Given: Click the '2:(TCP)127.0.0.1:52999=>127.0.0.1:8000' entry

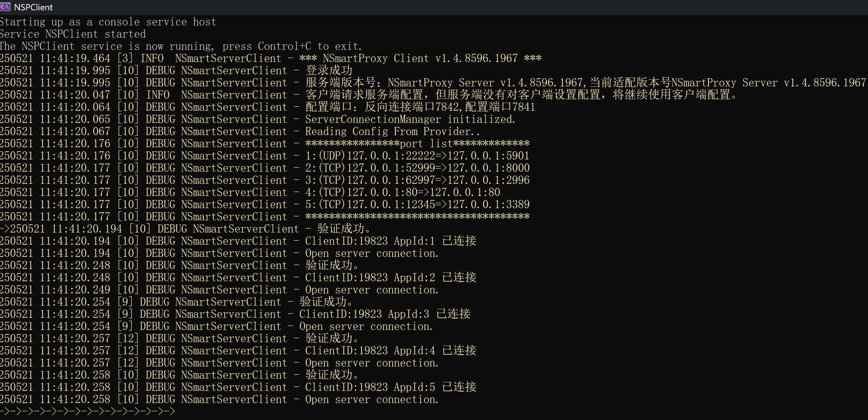Looking at the screenshot, I should 265,168.
